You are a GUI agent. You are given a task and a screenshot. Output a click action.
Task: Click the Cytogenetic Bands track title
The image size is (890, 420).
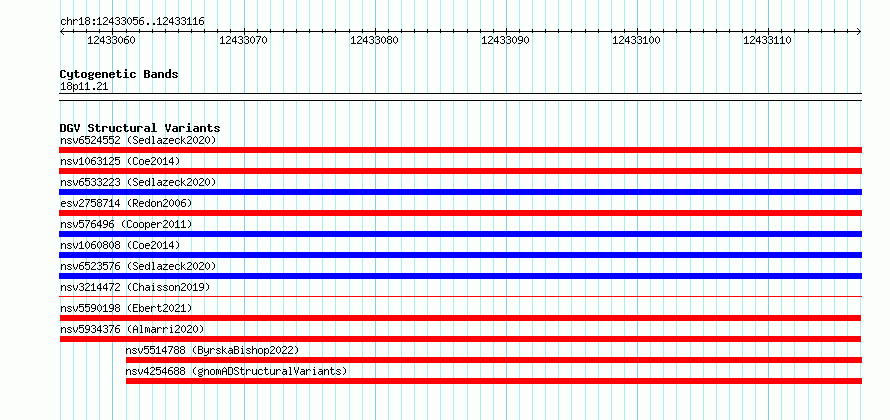(119, 74)
